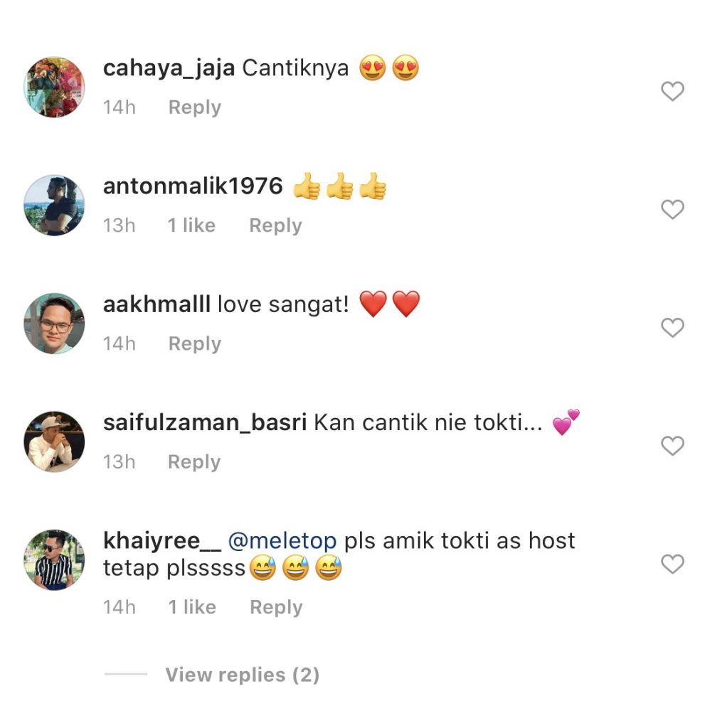View aakhmalll's profile photo
Image resolution: width=727 pixels, height=728 pixels.
point(54,323)
